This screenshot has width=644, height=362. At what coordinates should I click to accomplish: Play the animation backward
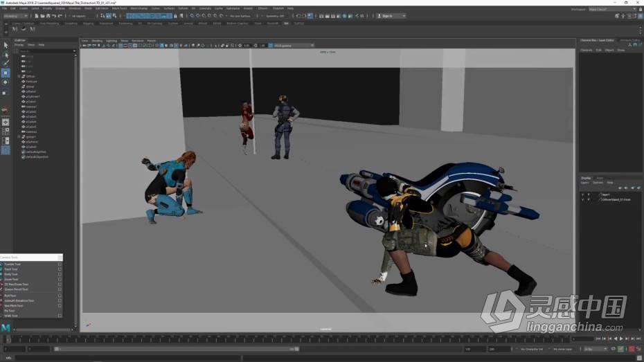(615, 338)
